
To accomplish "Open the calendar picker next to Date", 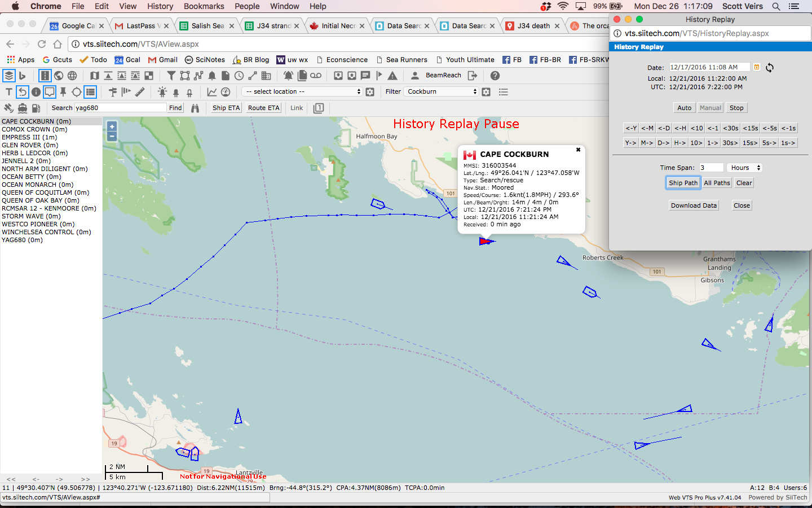I will point(757,67).
